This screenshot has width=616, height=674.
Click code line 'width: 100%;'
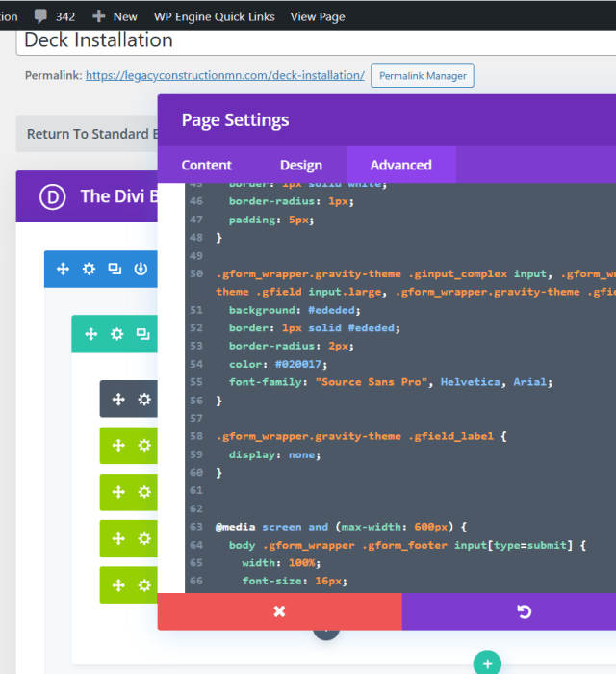(x=281, y=563)
